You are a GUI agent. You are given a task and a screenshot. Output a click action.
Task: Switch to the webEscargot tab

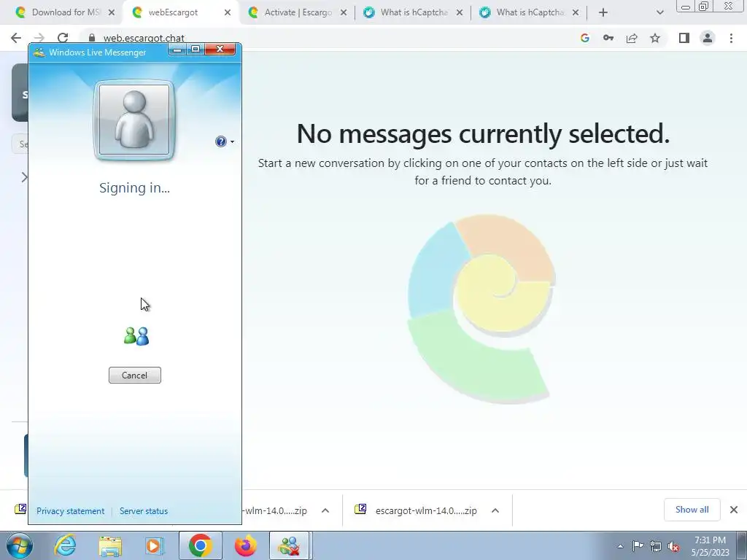coord(172,12)
